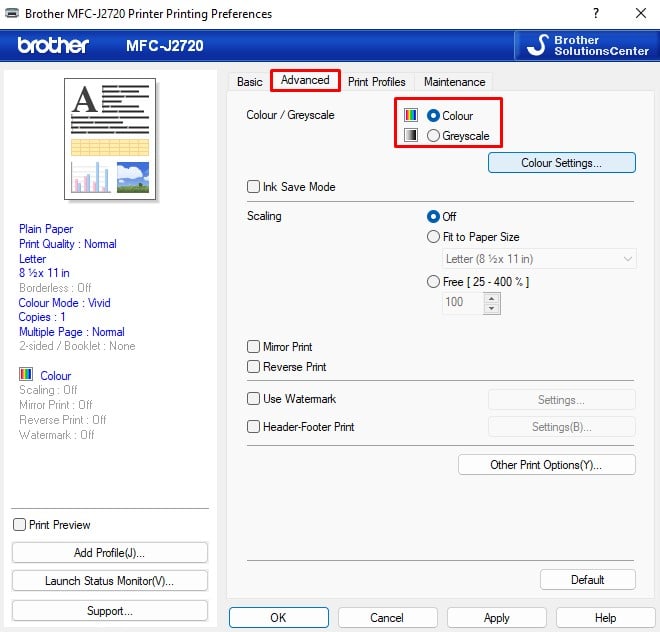This screenshot has height=632, width=660.
Task: Tick the Mirror Print checkbox
Action: click(x=253, y=347)
